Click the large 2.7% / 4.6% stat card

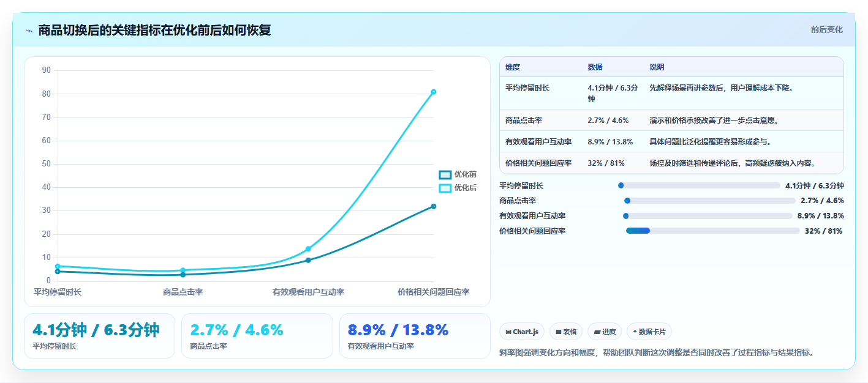257,336
